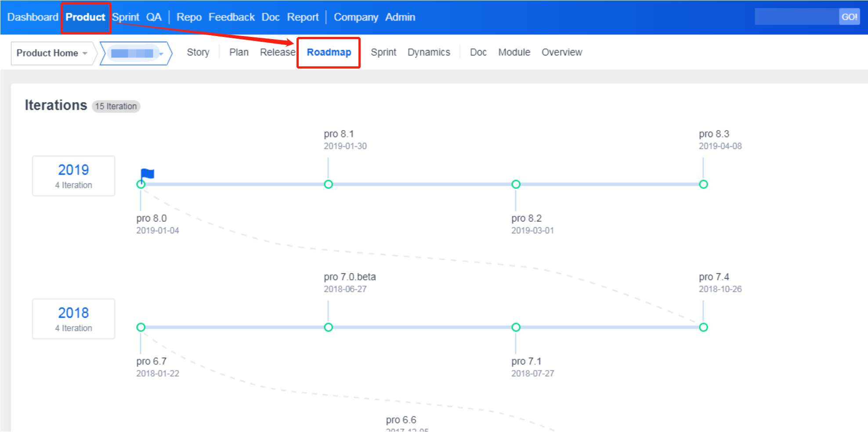Click the 2019 year iteration box
This screenshot has height=432, width=868.
73,176
